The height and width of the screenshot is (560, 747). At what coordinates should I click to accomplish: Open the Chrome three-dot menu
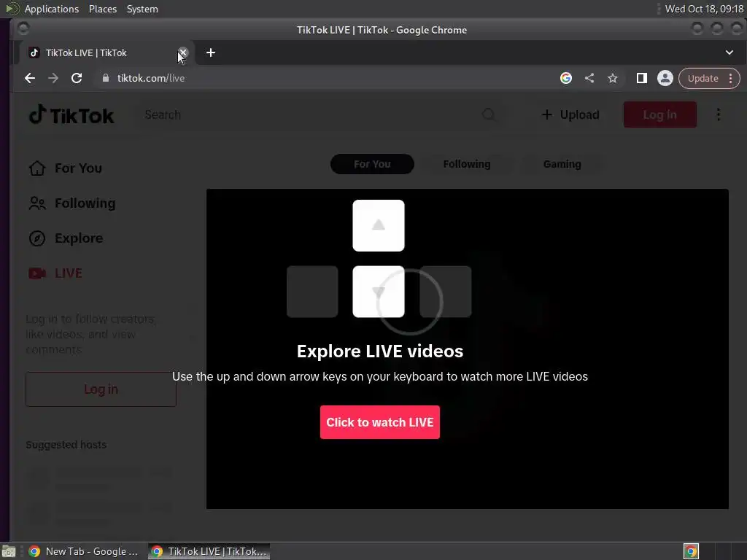click(731, 79)
